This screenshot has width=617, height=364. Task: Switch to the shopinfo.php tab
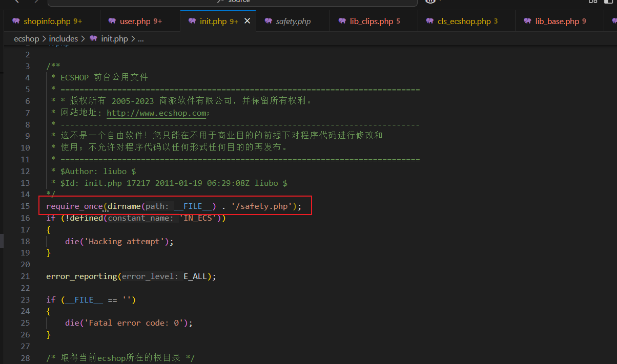point(47,22)
